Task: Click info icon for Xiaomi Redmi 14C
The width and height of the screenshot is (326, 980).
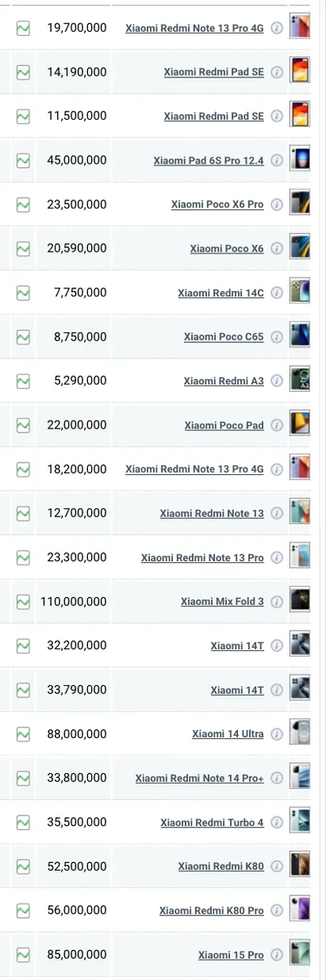Action: pyautogui.click(x=276, y=292)
